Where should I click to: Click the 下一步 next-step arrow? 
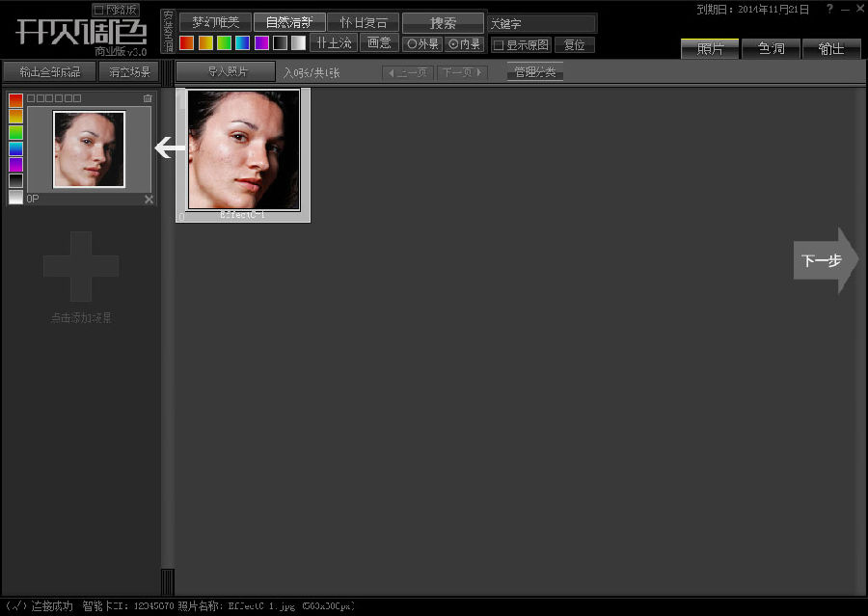[x=825, y=260]
